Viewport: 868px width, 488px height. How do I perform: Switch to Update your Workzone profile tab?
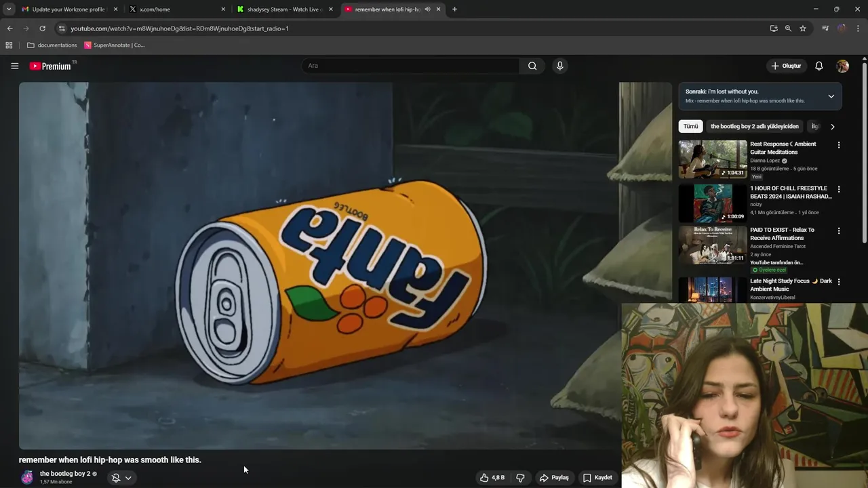click(69, 9)
